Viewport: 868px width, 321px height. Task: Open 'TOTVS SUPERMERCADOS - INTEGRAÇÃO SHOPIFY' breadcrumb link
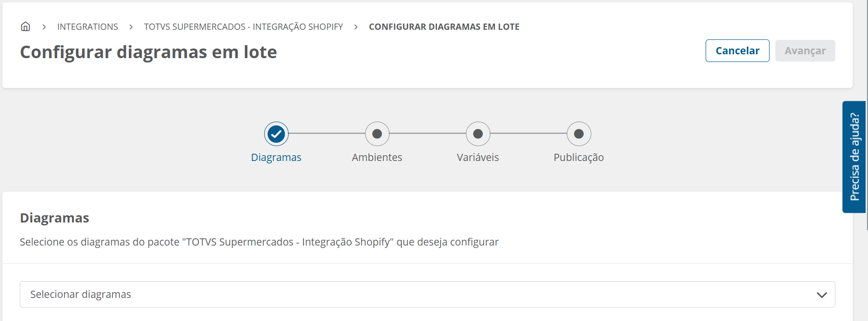coord(243,26)
